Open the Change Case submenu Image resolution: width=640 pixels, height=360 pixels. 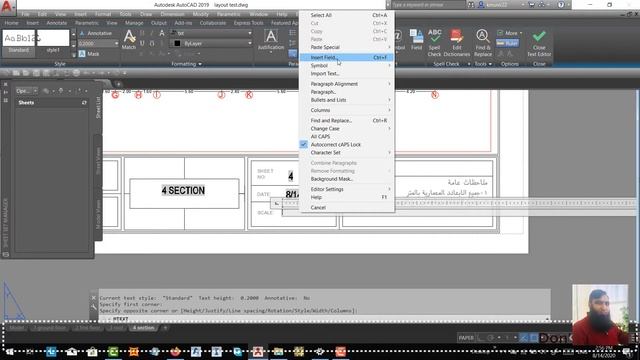(x=347, y=129)
